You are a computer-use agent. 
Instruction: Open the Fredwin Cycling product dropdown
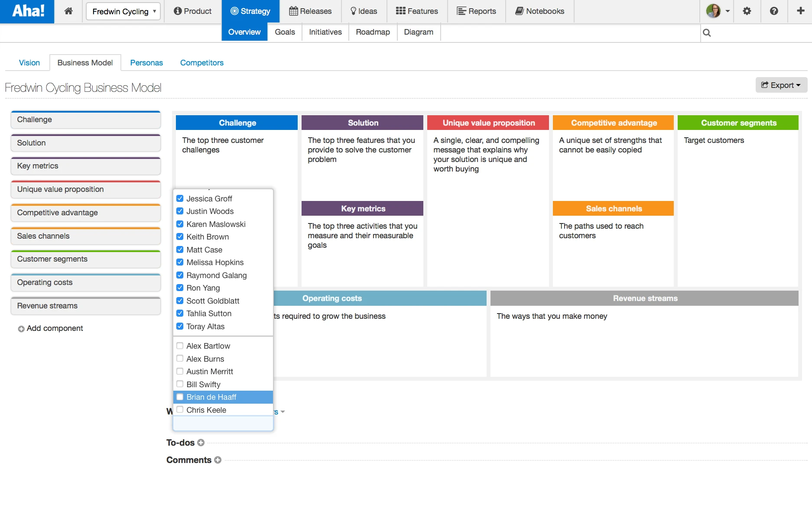coord(123,11)
